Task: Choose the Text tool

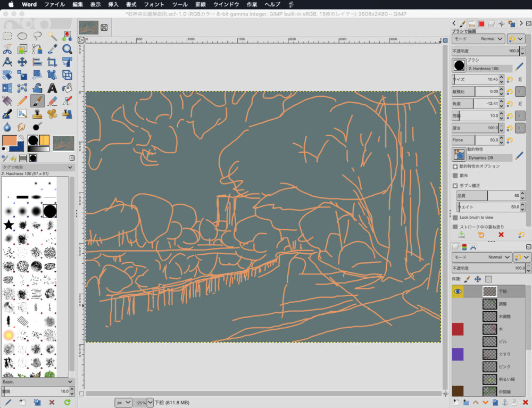Action: pyautogui.click(x=52, y=88)
